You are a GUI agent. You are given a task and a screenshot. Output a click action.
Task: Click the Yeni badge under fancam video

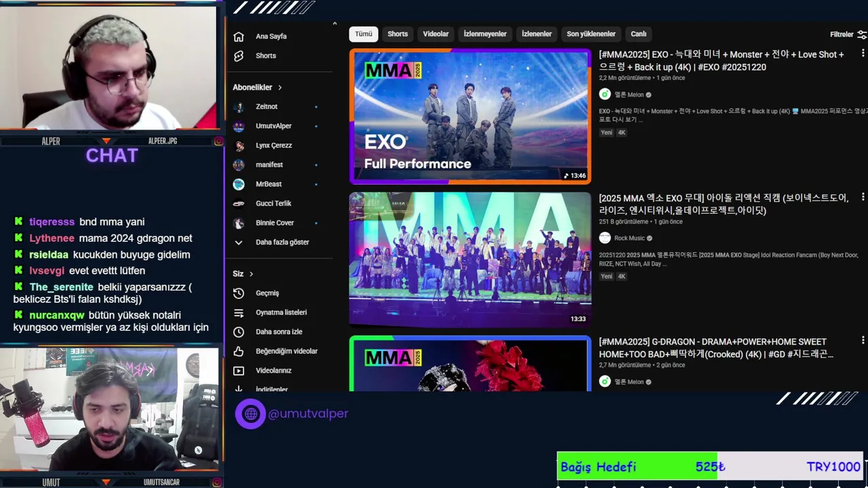click(x=606, y=277)
